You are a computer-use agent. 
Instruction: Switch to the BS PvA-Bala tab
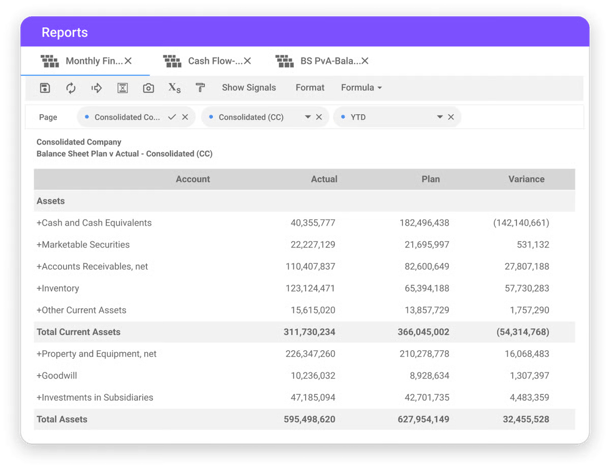pos(325,61)
